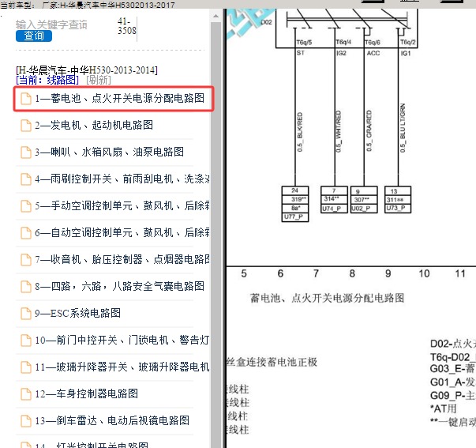Click document icon beside 车身控制器 item 12
The height and width of the screenshot is (448, 476).
26,394
